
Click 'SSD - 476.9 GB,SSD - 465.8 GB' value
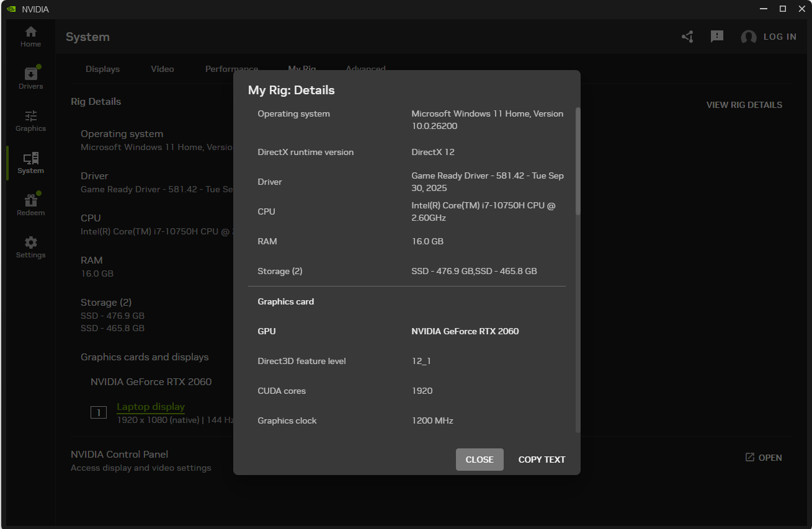click(x=474, y=271)
